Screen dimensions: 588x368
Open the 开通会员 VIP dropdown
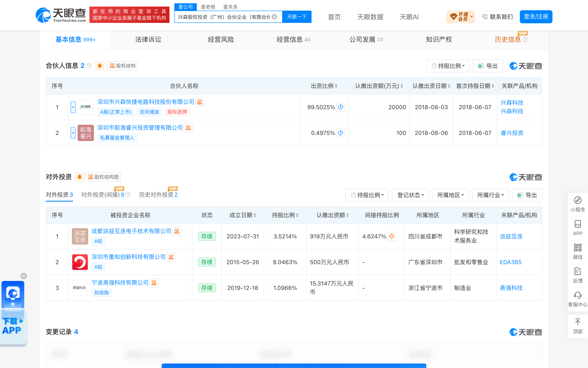460,17
